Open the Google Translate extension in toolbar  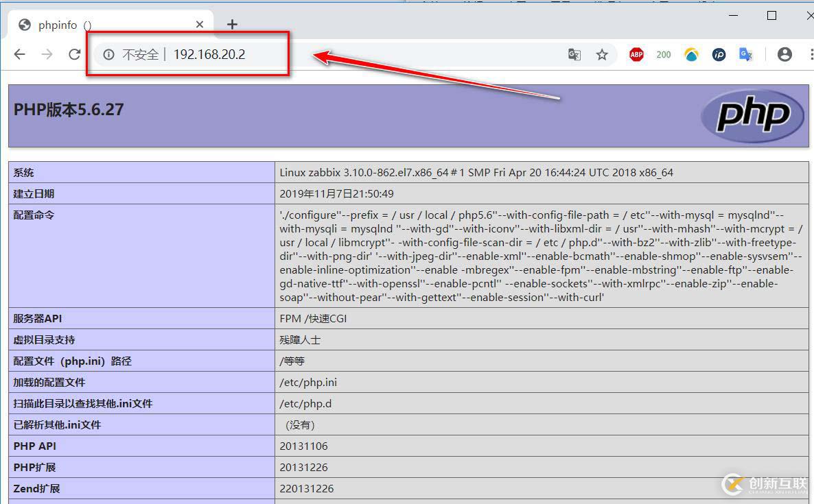(x=746, y=54)
